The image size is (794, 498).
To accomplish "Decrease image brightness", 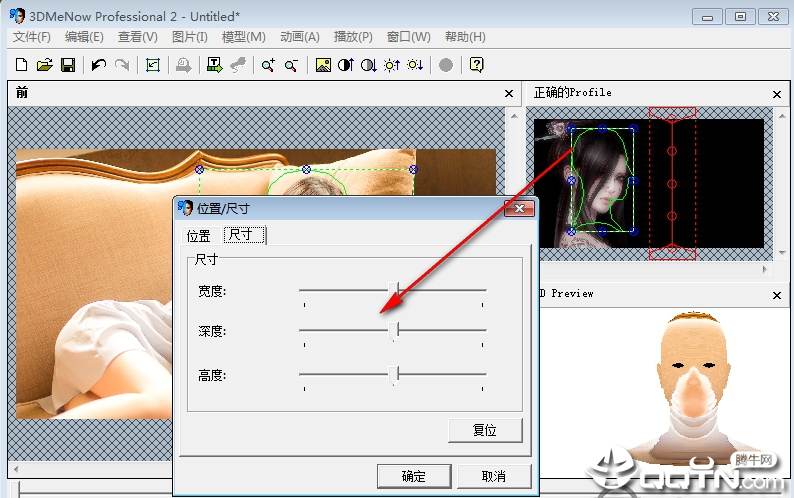I will 415,65.
